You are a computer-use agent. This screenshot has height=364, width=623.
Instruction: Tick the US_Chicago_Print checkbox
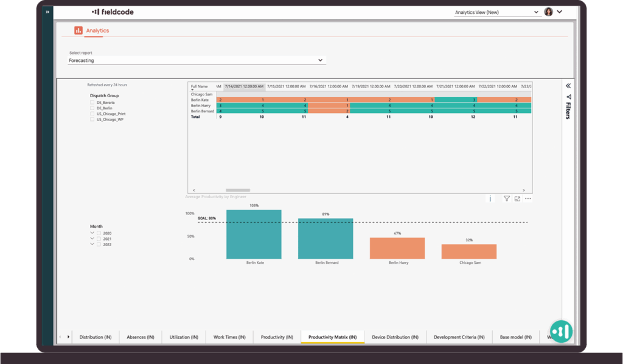[92, 114]
